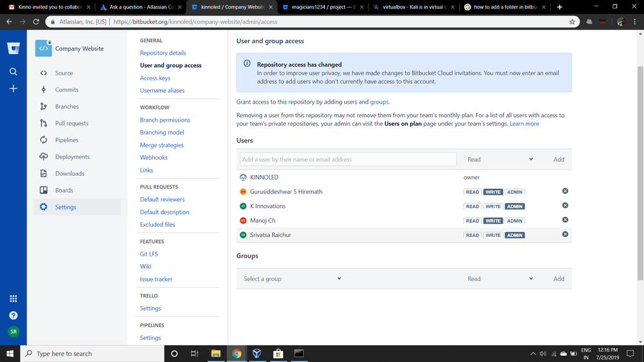
Task: Remove Gurusiddeshwar S Hiremath from users
Action: (565, 191)
